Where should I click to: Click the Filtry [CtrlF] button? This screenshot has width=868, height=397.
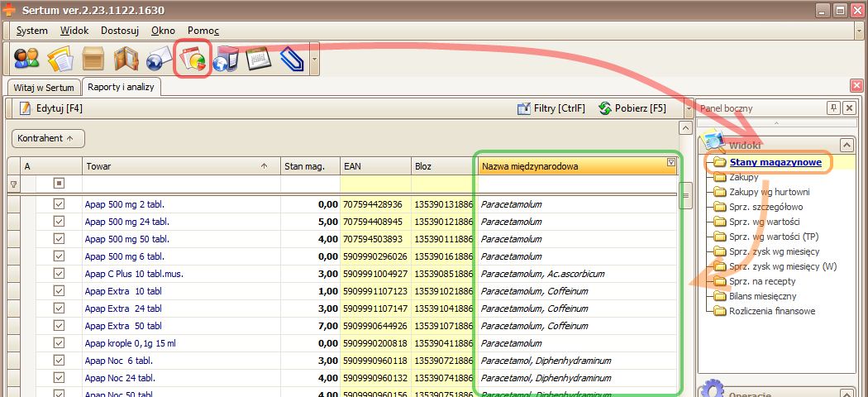[551, 108]
